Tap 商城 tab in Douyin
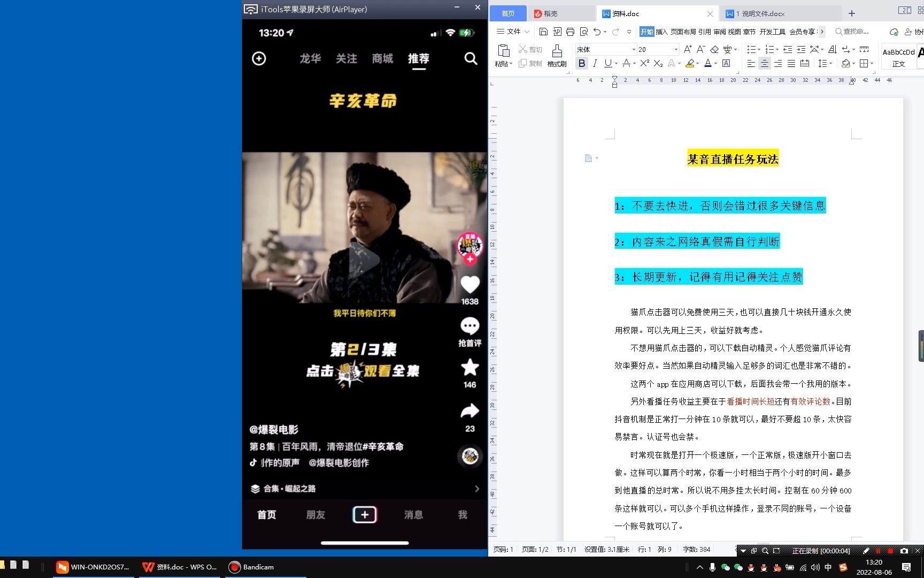Viewport: 924px width, 578px height. pyautogui.click(x=383, y=58)
